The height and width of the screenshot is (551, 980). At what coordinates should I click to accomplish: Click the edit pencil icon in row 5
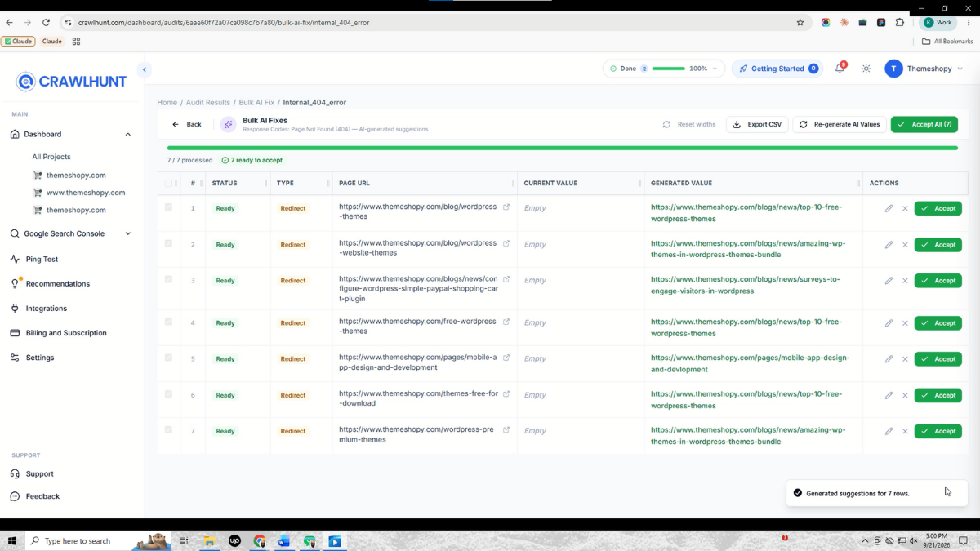889,359
